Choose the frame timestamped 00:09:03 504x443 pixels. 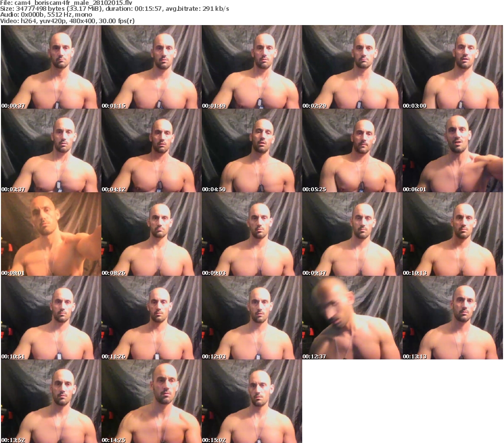(252, 234)
